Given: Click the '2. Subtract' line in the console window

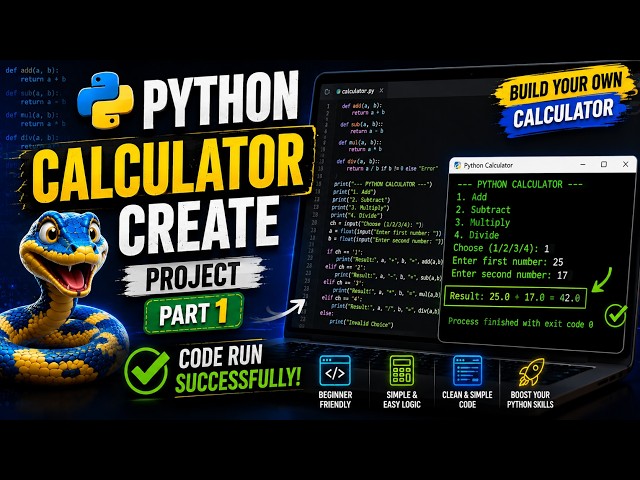Looking at the screenshot, I should click(x=483, y=210).
